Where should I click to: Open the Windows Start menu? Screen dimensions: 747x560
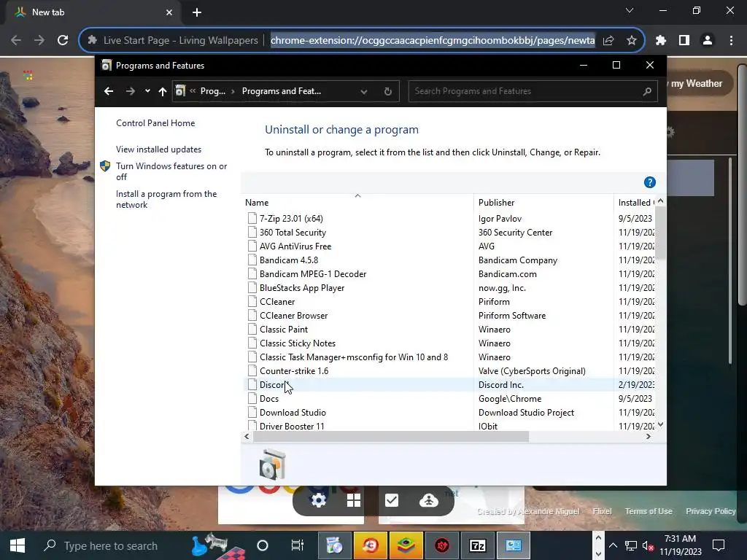pyautogui.click(x=18, y=545)
